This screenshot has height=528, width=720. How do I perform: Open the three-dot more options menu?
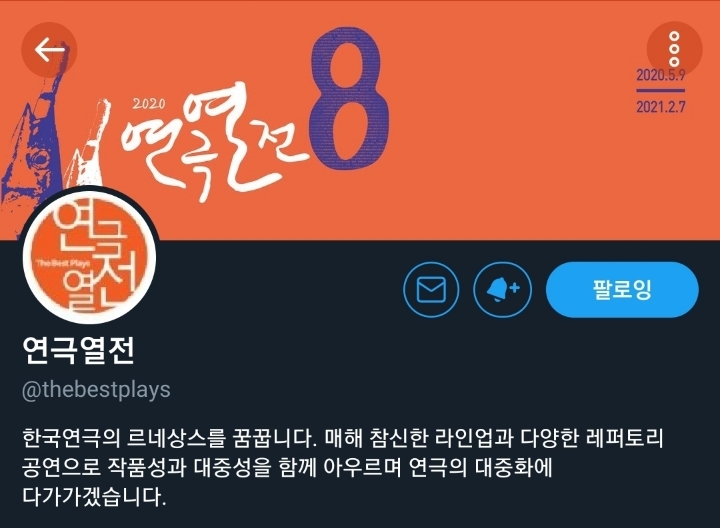(x=674, y=49)
